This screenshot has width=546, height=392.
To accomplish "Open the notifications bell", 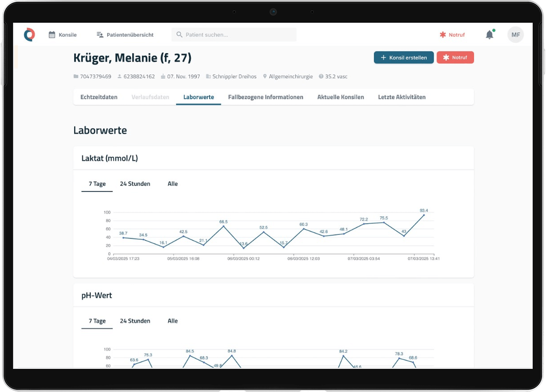I will click(490, 35).
